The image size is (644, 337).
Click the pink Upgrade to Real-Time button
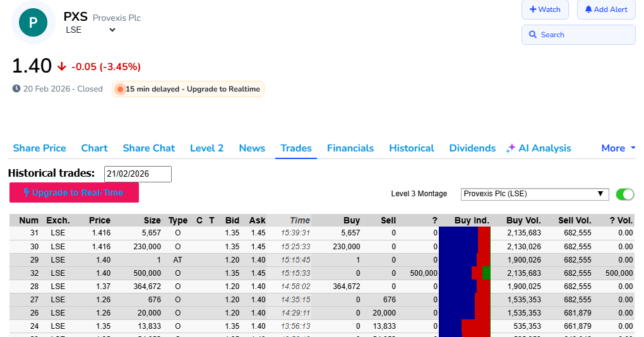pos(74,192)
